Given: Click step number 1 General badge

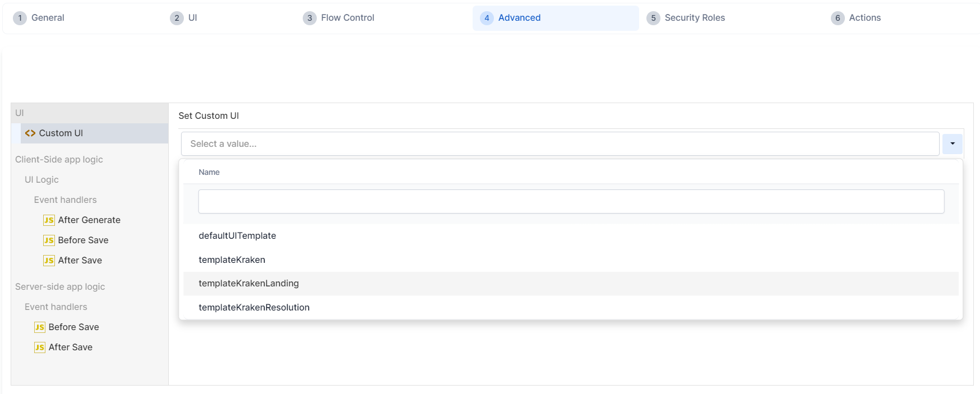Looking at the screenshot, I should (20, 18).
